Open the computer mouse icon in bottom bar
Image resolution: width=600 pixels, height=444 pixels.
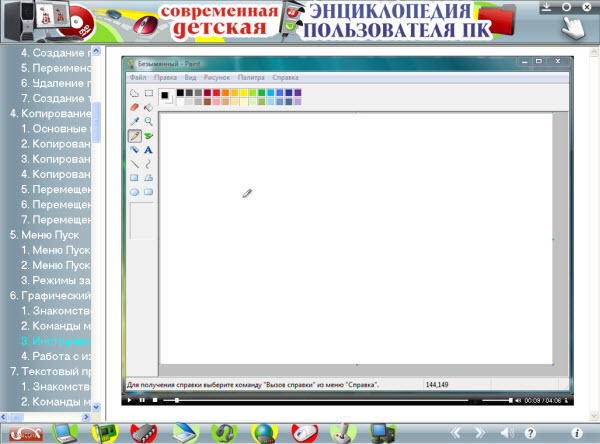point(305,433)
